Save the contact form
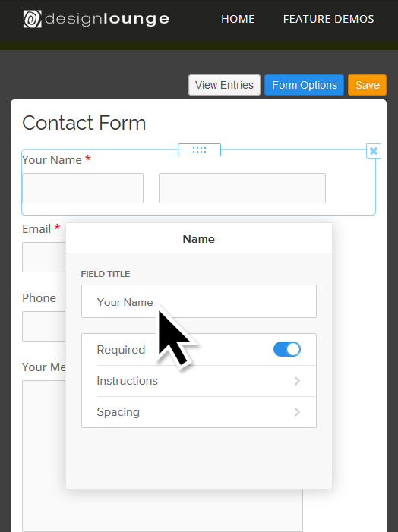Viewport: 398px width, 532px height. tap(367, 85)
